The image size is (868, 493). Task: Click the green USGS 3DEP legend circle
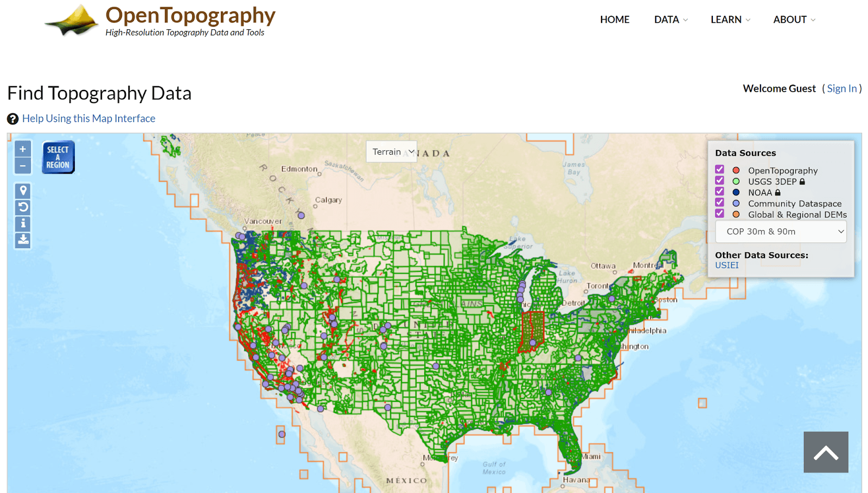click(736, 181)
